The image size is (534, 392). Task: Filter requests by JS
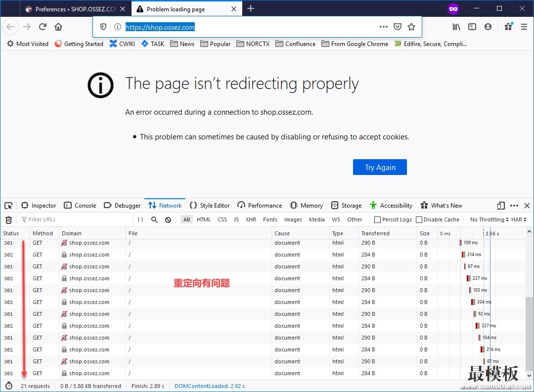coord(236,219)
